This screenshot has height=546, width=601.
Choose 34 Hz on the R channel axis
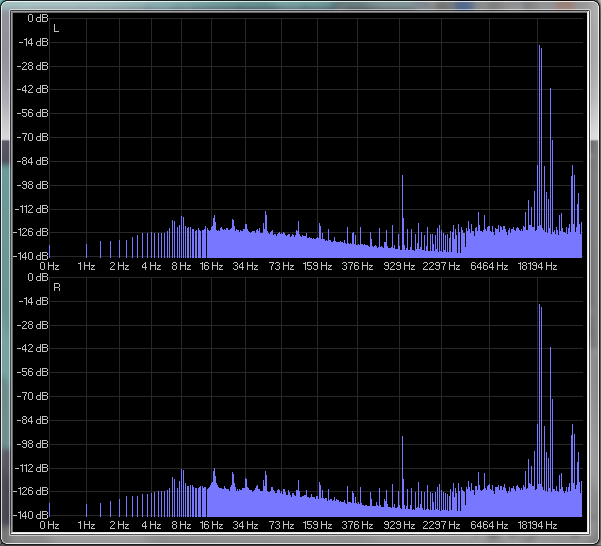(245, 525)
